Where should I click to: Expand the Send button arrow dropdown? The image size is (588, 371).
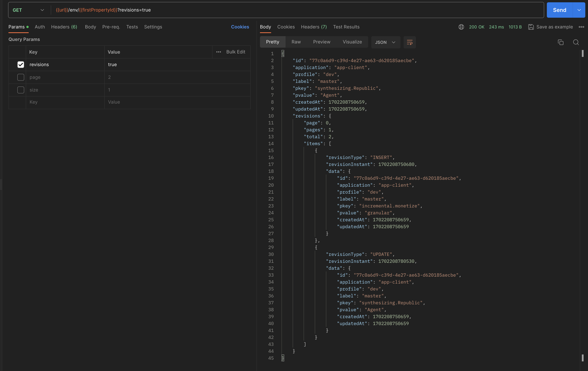click(579, 10)
